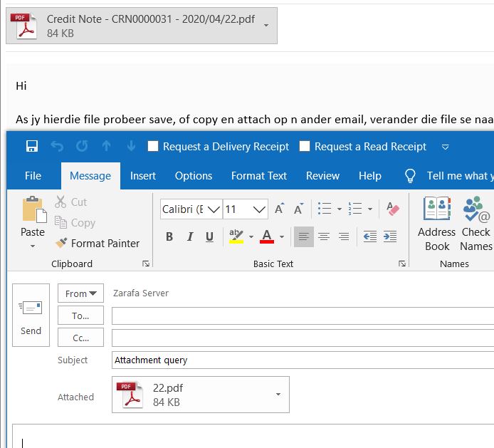The image size is (494, 448).
Task: Open Basic Text dialog launcher
Action: (402, 264)
